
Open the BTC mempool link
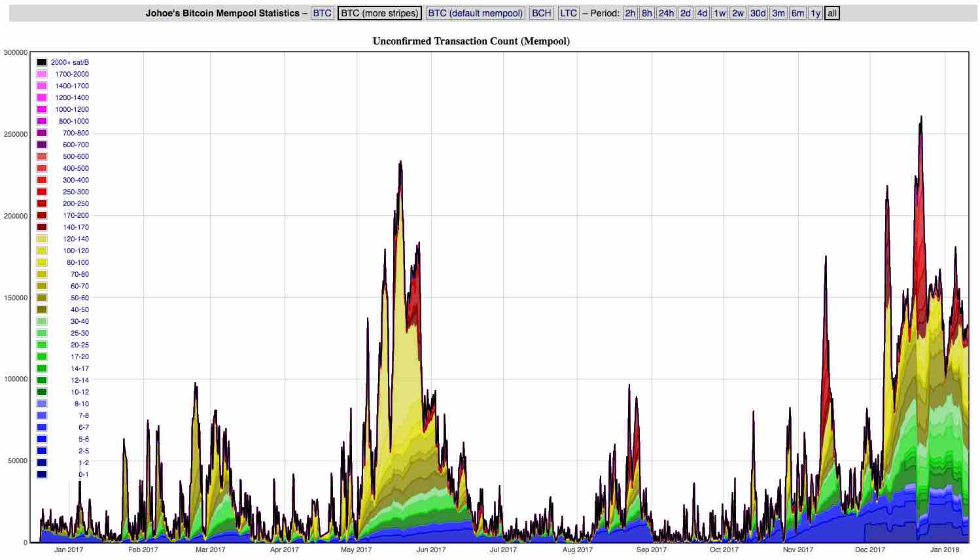click(x=322, y=13)
